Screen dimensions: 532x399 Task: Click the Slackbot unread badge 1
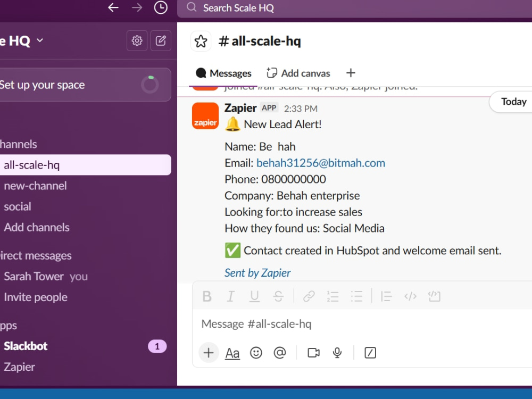(157, 346)
